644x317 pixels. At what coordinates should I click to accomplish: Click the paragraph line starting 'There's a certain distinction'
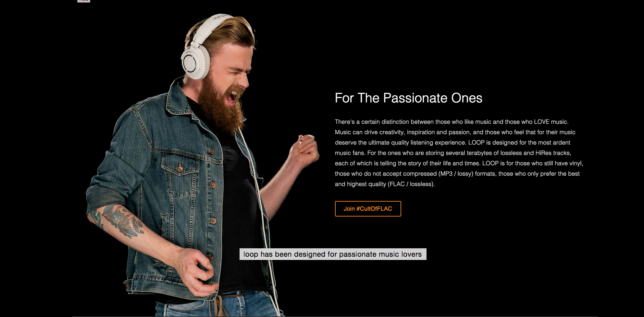point(452,122)
